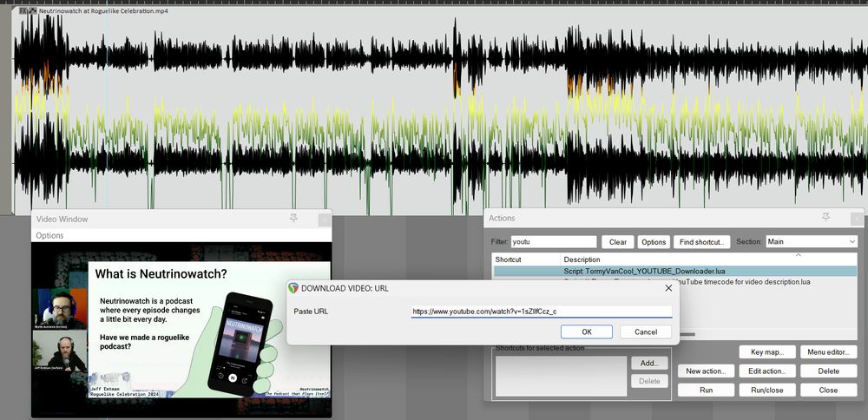Close the Video Window
This screenshot has height=420, width=868.
point(325,220)
